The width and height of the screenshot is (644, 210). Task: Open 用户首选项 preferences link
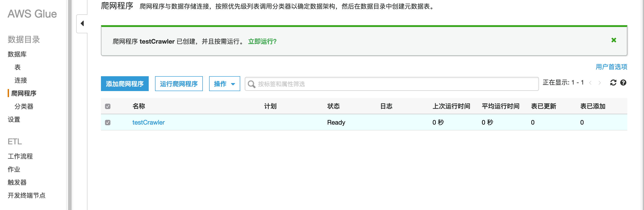[x=611, y=67]
